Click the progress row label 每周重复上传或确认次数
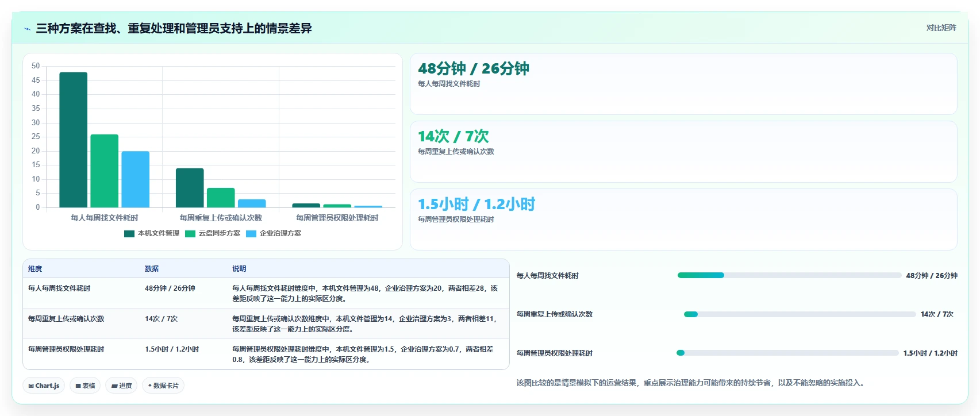 tap(555, 314)
